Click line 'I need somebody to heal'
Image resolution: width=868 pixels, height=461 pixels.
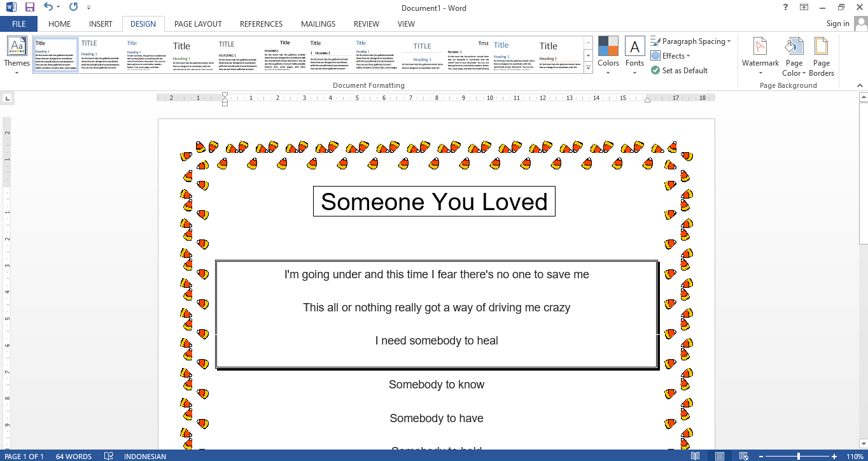pyautogui.click(x=437, y=341)
